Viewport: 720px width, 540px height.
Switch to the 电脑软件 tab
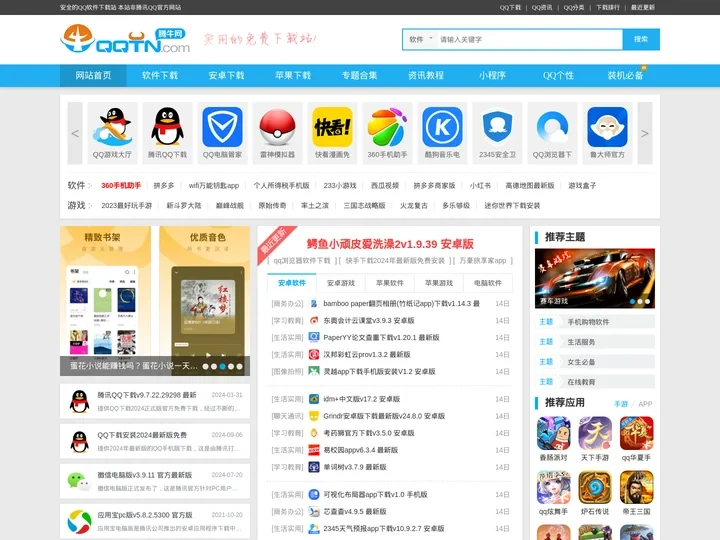pos(488,283)
